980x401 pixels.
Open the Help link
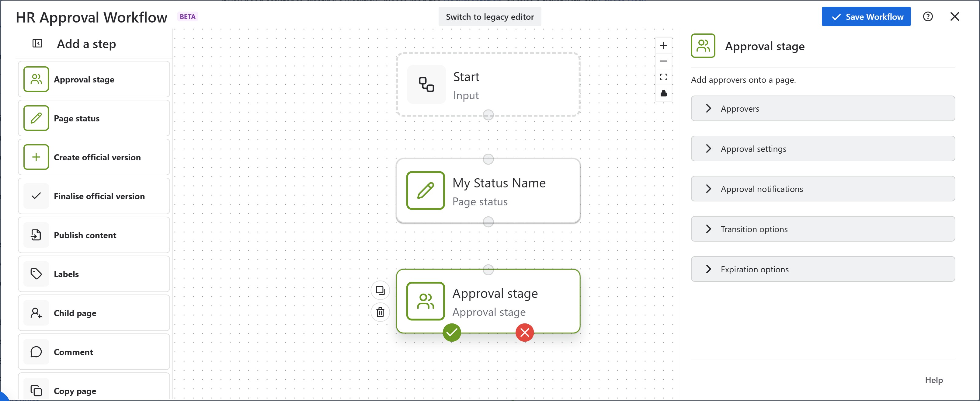point(933,380)
